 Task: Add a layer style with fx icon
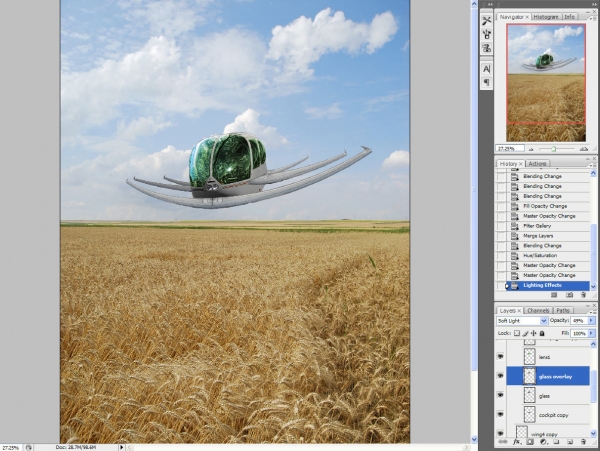coord(517,441)
